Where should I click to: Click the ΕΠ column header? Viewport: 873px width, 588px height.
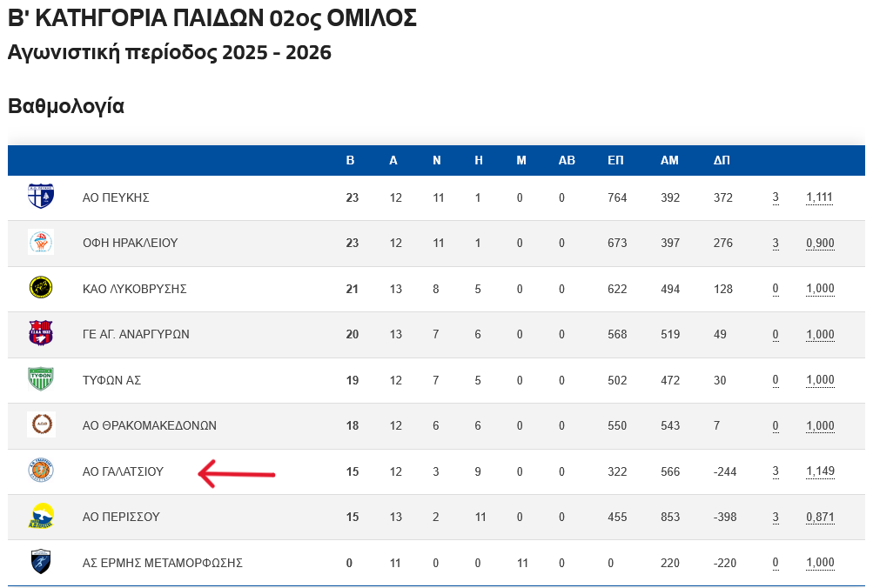(x=615, y=160)
